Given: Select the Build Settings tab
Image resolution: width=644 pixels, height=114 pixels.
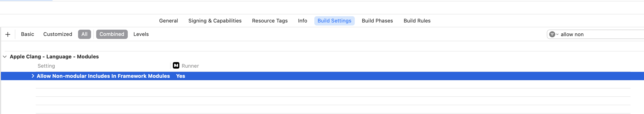Looking at the screenshot, I should [x=334, y=21].
